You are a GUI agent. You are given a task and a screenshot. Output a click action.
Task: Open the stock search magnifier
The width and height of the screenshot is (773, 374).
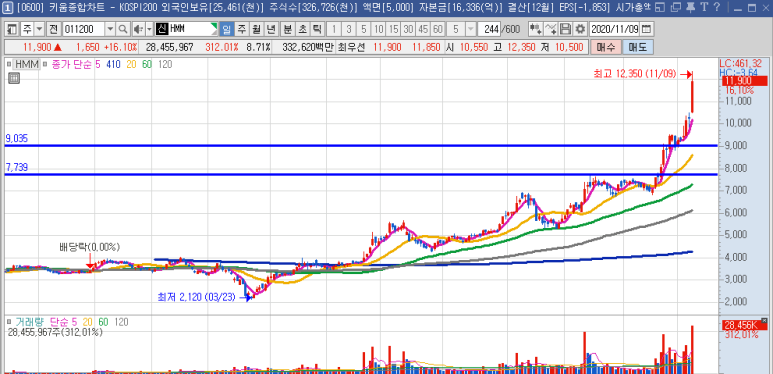pos(123,29)
